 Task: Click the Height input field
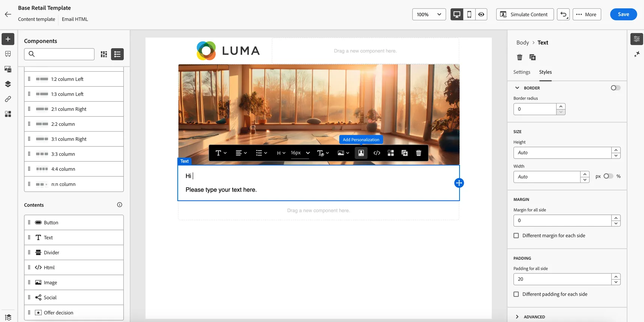click(x=562, y=153)
